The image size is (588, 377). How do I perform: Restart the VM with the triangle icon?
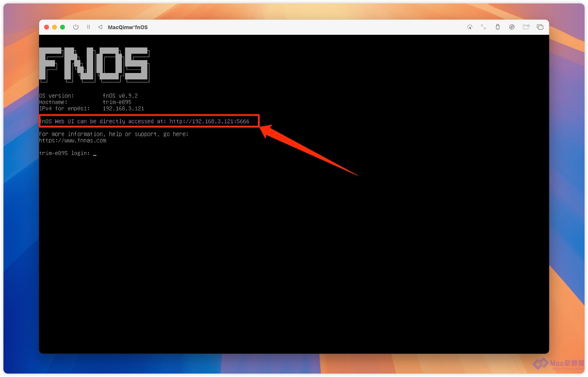tap(100, 27)
